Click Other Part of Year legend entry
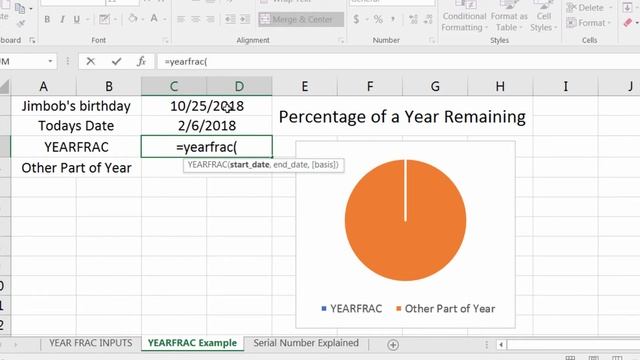The image size is (640, 360). (446, 309)
